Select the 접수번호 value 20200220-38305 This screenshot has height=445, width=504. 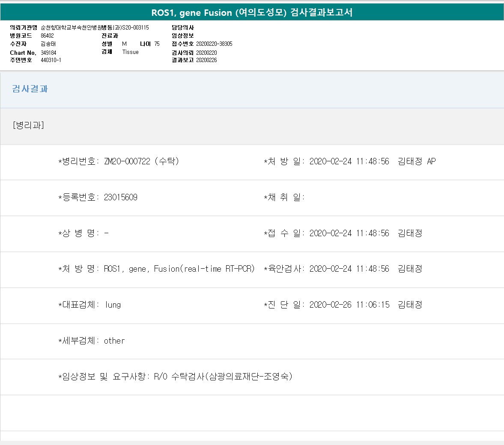[x=214, y=44]
